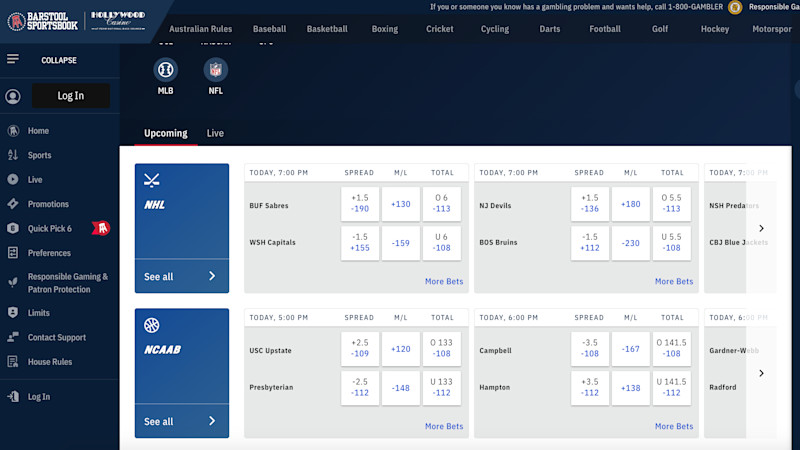Show next NHL games with right arrow
The width and height of the screenshot is (800, 450).
[x=761, y=228]
